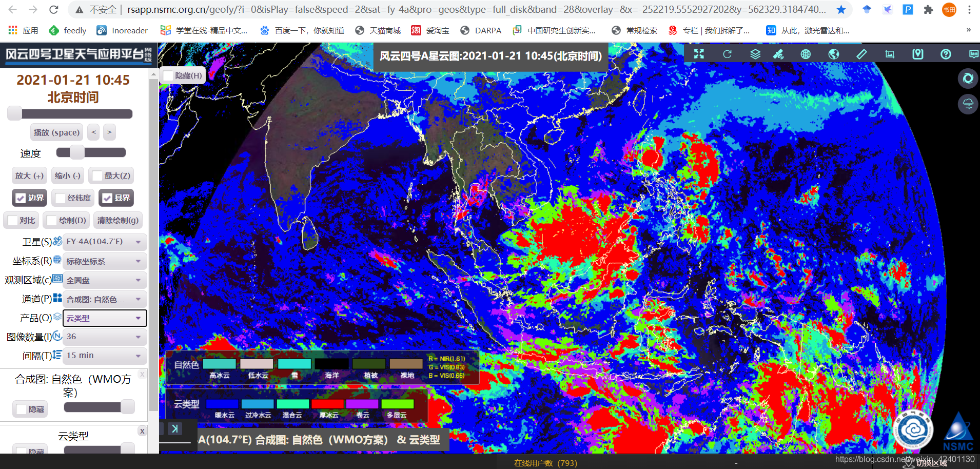The height and width of the screenshot is (469, 980).
Task: Toggle the 县界 county border checkbox
Action: point(107,198)
